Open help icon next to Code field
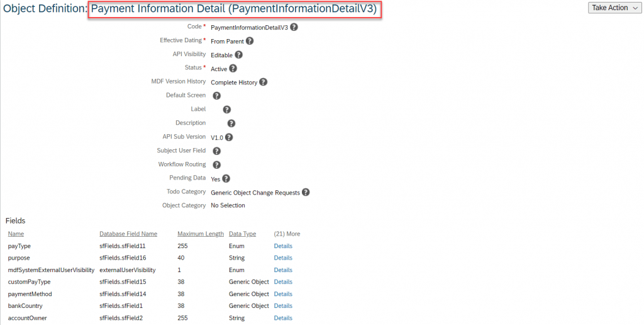 294,27
